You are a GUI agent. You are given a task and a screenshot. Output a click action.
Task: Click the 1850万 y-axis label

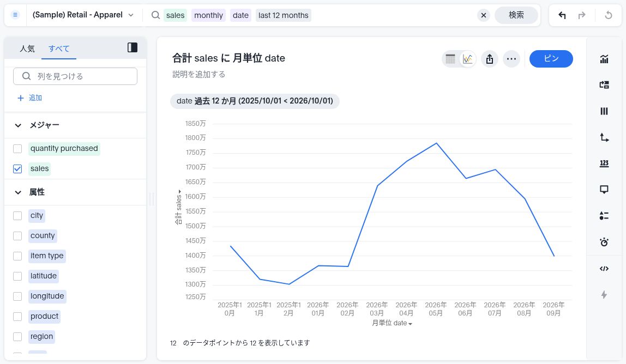coord(195,124)
